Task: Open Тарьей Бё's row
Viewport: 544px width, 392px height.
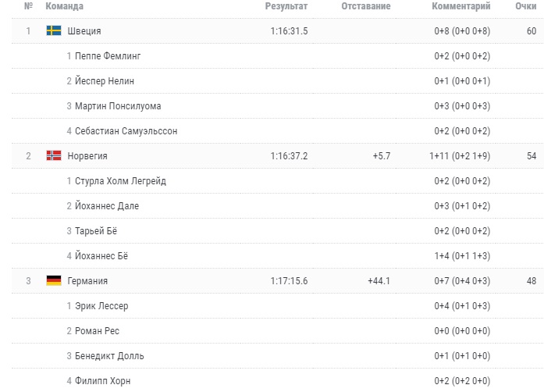Action: click(278, 231)
